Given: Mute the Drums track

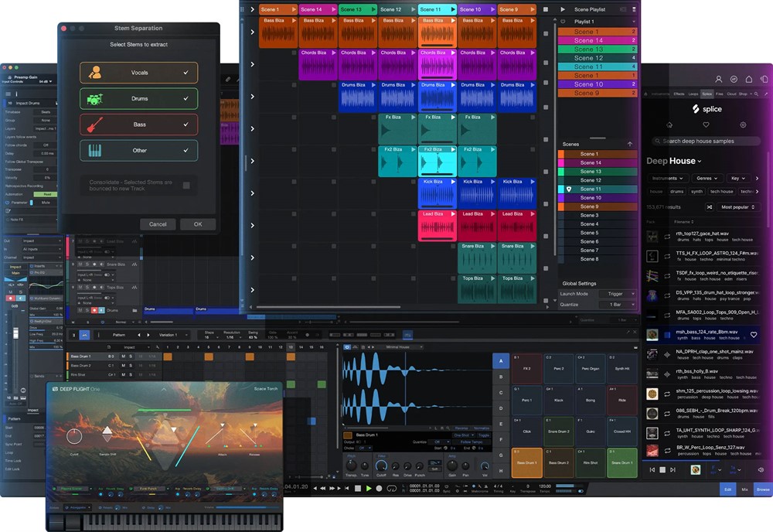Looking at the screenshot, I should click(80, 310).
